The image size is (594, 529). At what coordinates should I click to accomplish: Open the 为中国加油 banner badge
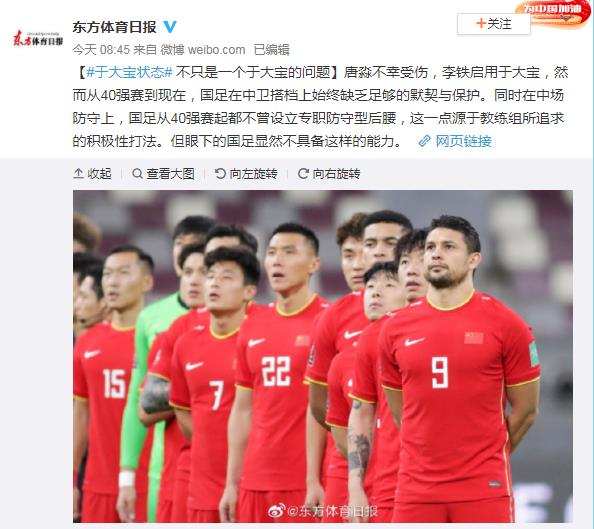[553, 13]
